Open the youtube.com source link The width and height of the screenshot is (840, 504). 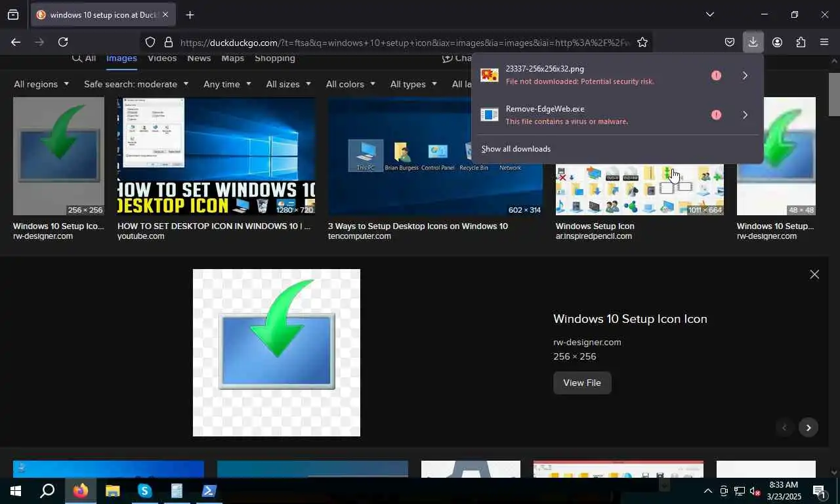coord(140,236)
